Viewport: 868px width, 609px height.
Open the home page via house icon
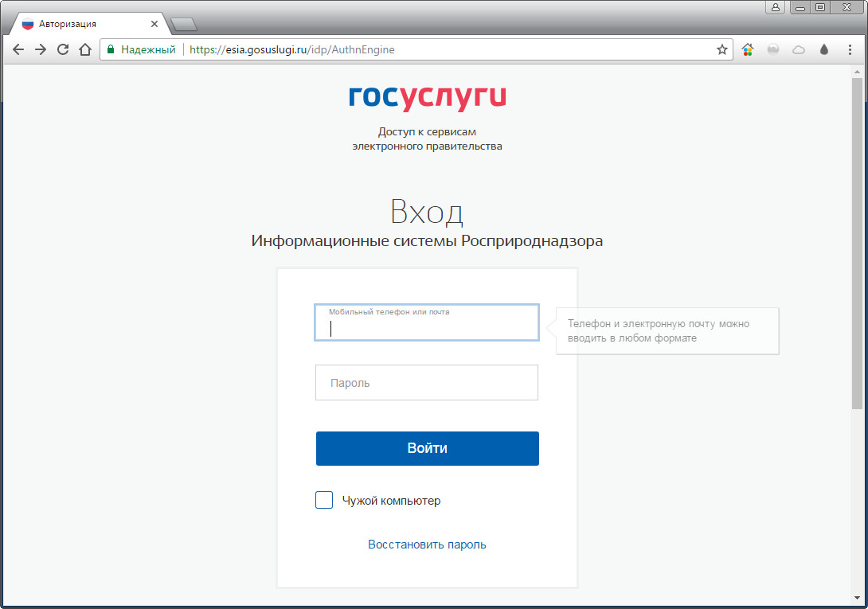pyautogui.click(x=85, y=49)
